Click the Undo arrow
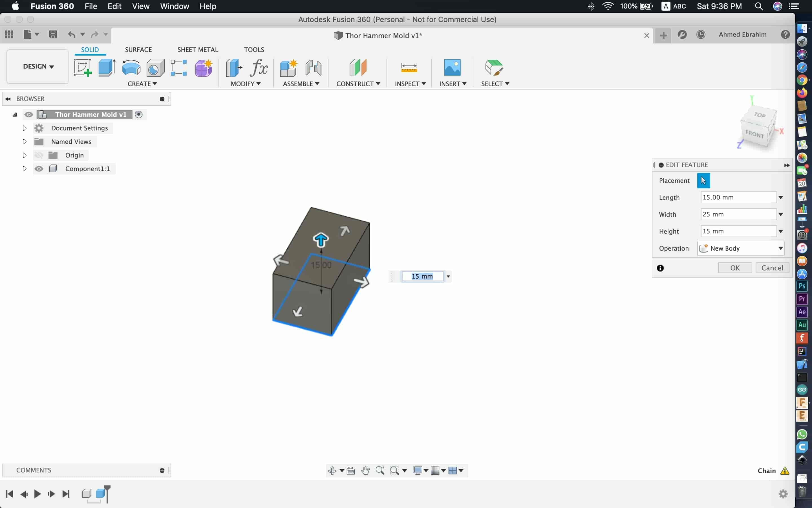This screenshot has height=508, width=812. point(71,34)
